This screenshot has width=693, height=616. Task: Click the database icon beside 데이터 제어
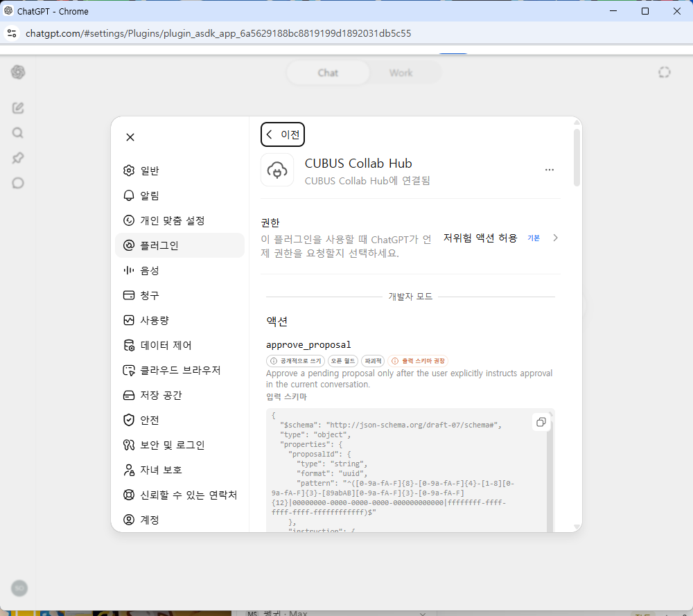(x=129, y=345)
